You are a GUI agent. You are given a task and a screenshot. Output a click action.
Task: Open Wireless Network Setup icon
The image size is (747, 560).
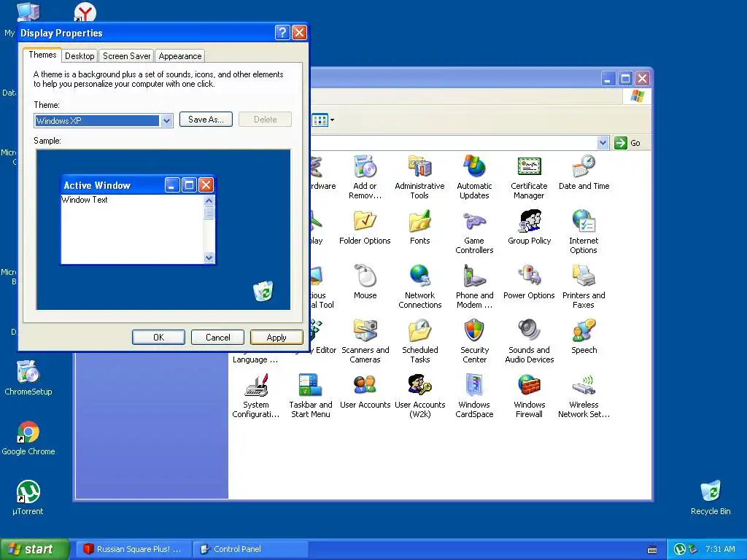click(x=584, y=385)
